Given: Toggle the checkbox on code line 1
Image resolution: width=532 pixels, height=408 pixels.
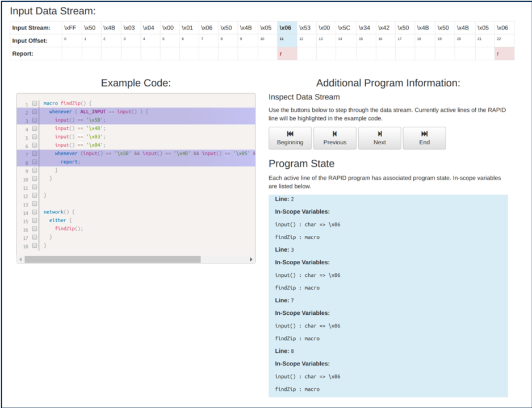Looking at the screenshot, I should (x=35, y=103).
